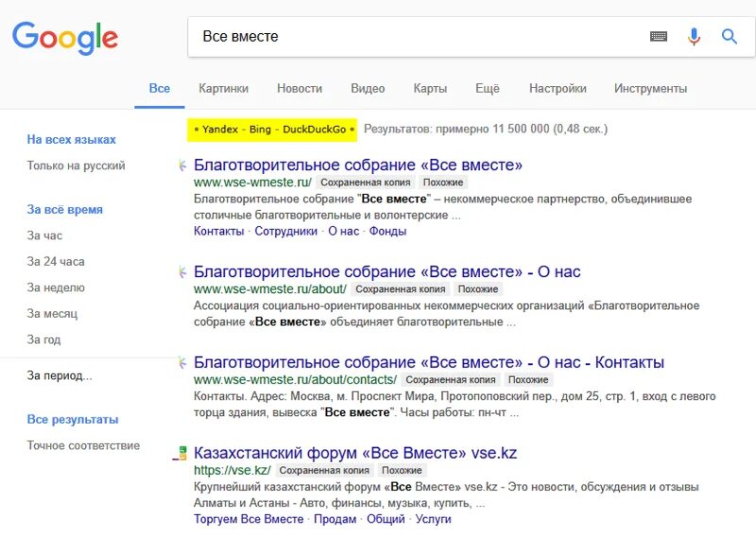Click the www.wse-wmeste.ru/ green URL
The image size is (756, 536).
tap(252, 182)
